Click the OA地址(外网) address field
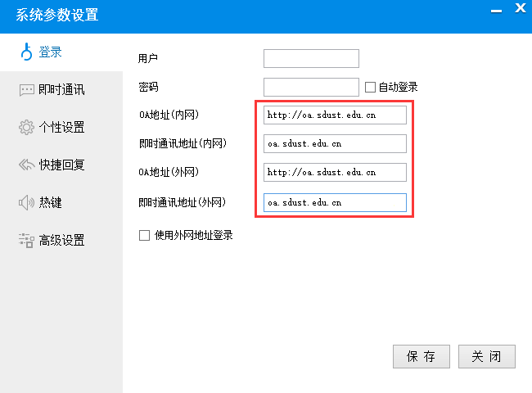This screenshot has width=532, height=393. (335, 173)
